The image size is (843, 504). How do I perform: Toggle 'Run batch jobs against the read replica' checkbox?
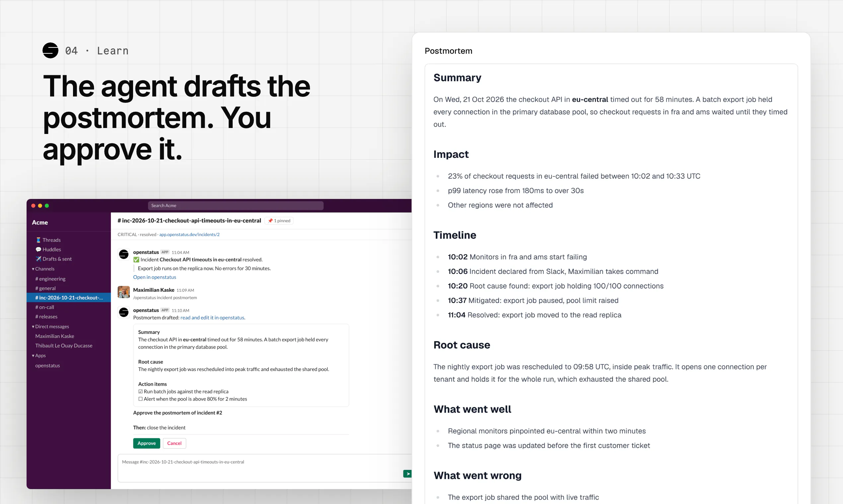click(x=140, y=392)
